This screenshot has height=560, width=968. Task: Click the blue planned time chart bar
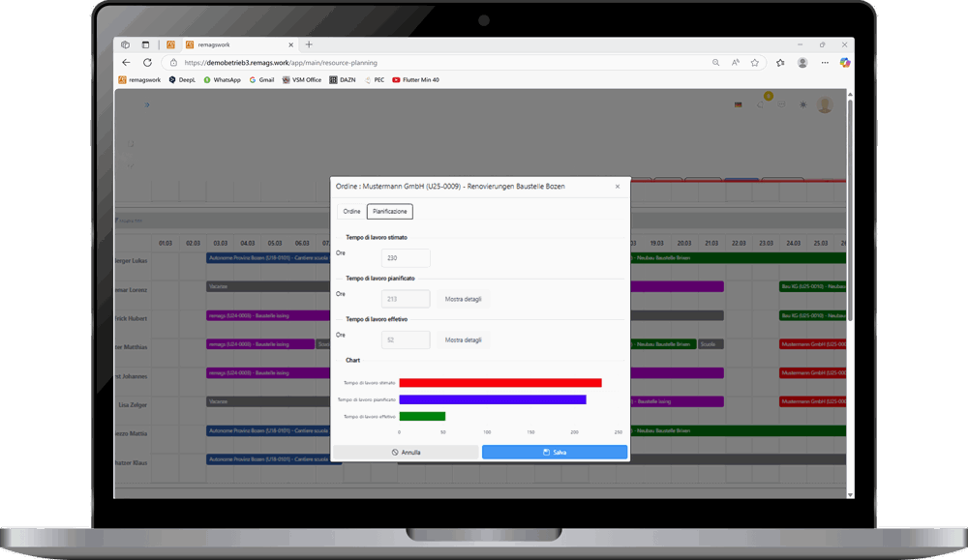click(x=492, y=399)
